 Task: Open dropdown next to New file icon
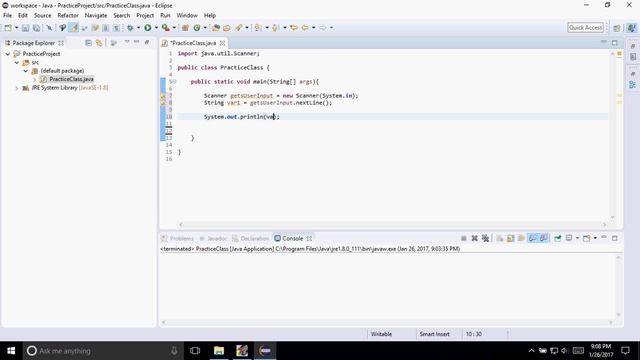[x=16, y=28]
